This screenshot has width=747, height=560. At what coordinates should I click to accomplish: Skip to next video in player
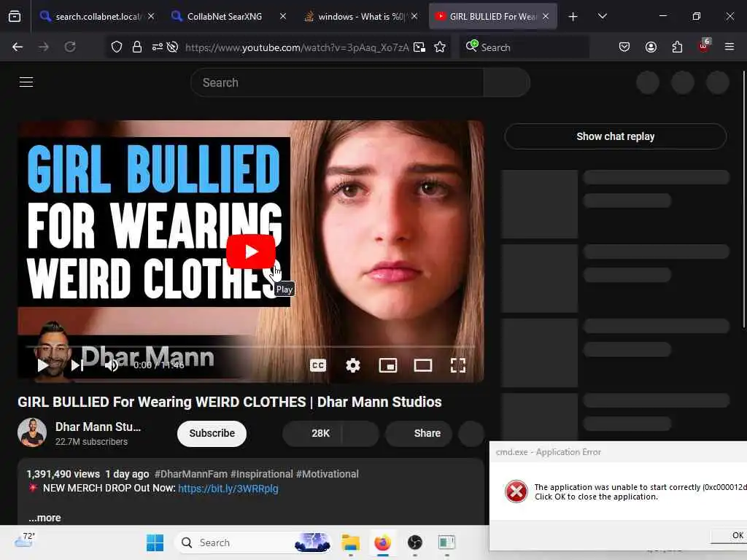(77, 365)
